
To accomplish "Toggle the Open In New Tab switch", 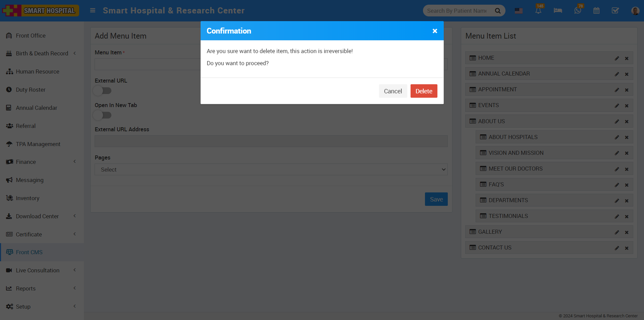I will click(103, 115).
